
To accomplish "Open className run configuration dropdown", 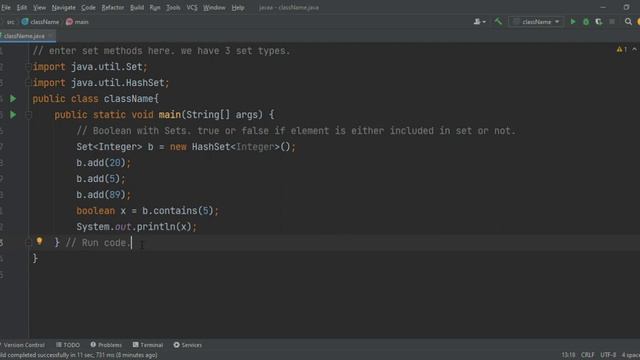I will tap(536, 22).
